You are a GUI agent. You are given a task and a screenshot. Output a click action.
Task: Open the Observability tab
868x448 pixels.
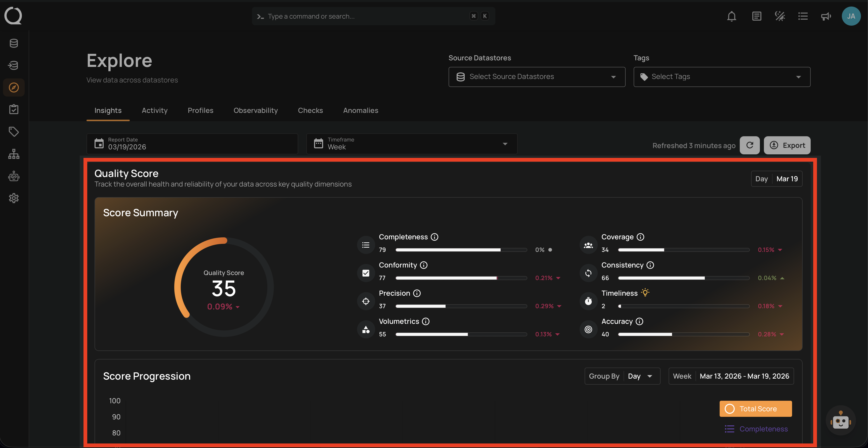pyautogui.click(x=255, y=110)
